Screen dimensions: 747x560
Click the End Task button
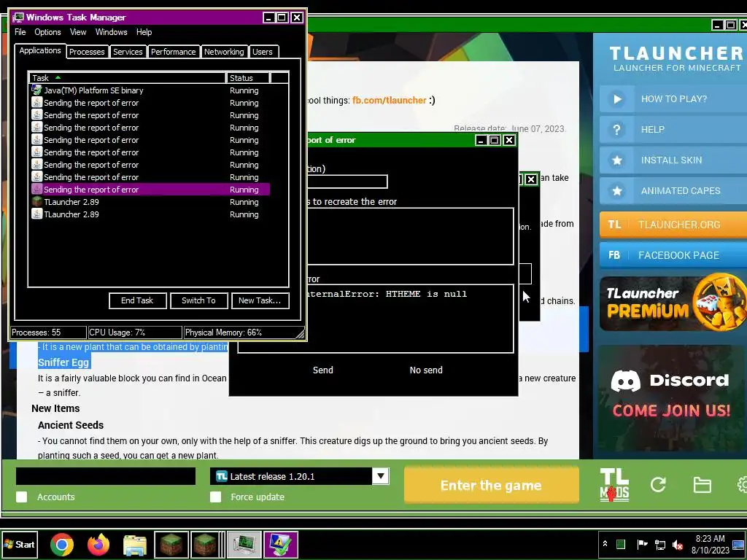click(x=137, y=300)
